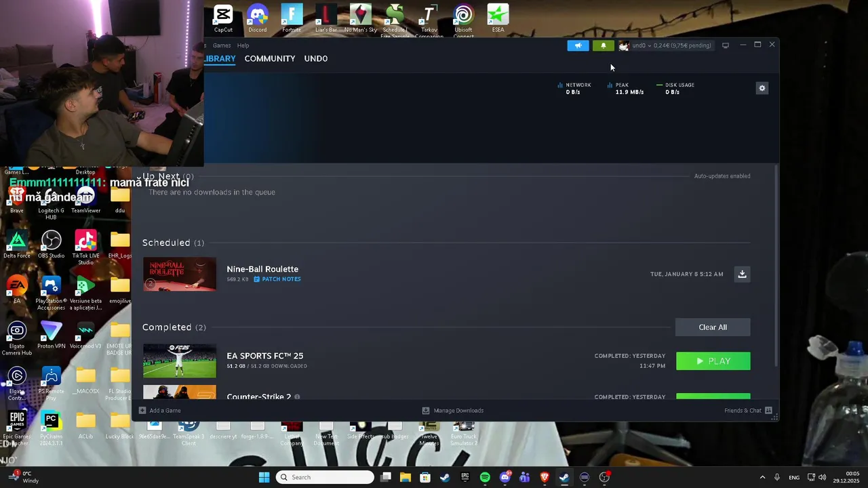Open Friends & Chat icon

tap(768, 410)
